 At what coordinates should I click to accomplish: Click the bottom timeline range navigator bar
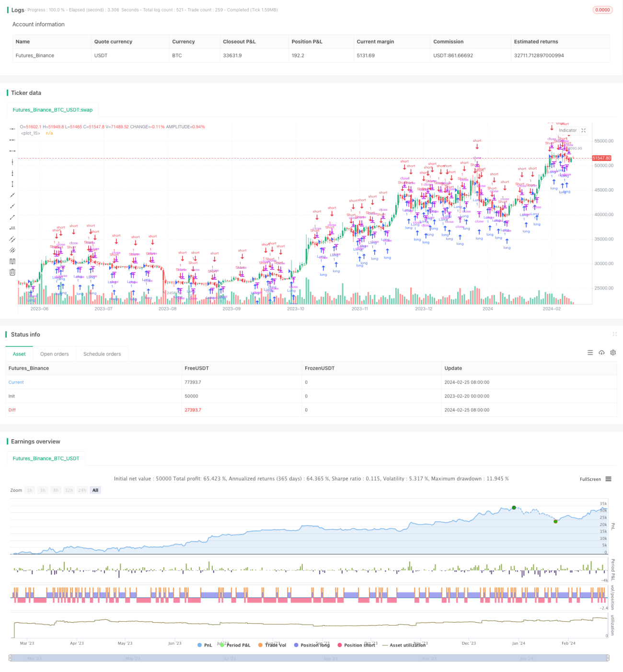[309, 658]
